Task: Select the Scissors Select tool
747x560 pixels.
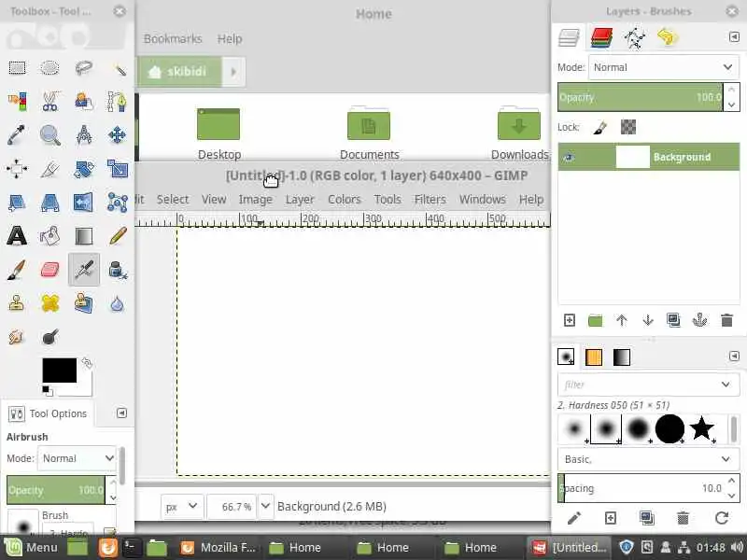Action: (49, 102)
